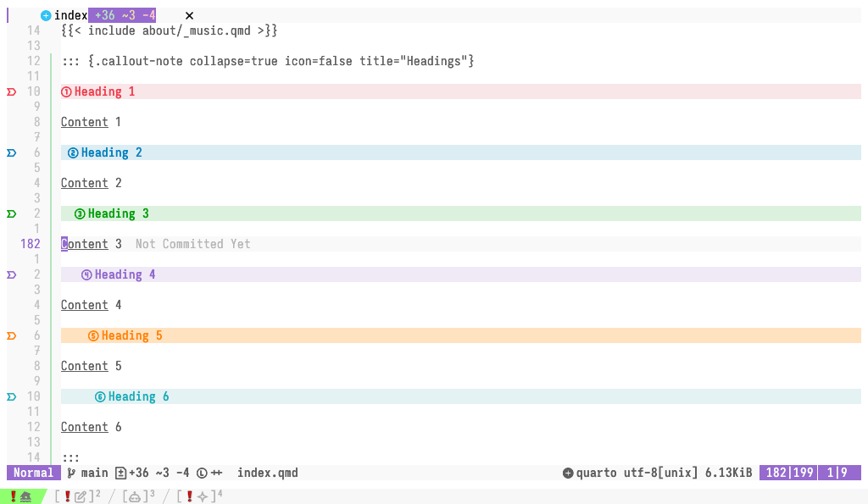Click the utf-8[unix] encoding indicator
Screen dimensions: 868x504
point(660,473)
